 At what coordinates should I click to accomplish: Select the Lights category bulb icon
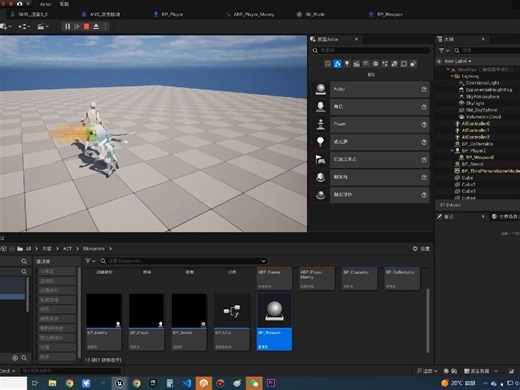point(347,64)
